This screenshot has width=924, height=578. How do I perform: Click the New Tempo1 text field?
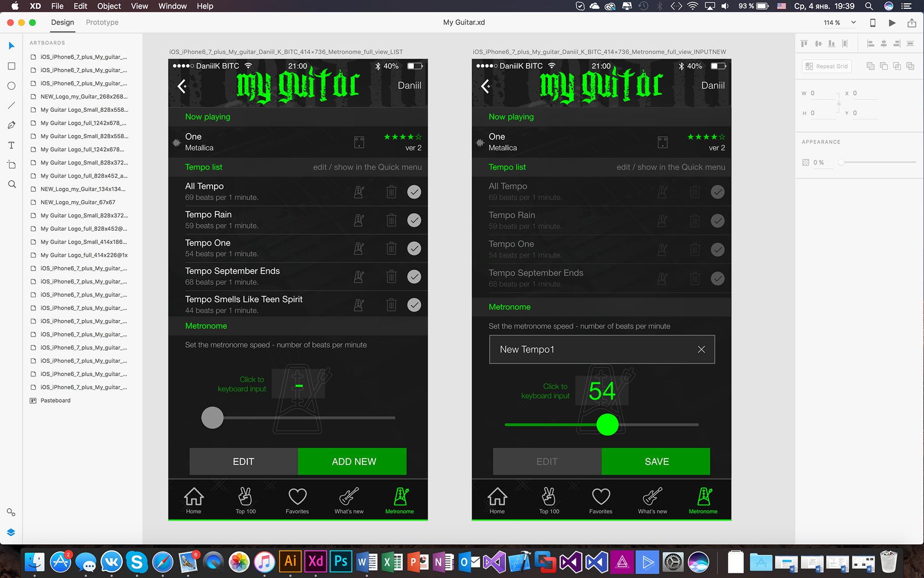click(602, 350)
